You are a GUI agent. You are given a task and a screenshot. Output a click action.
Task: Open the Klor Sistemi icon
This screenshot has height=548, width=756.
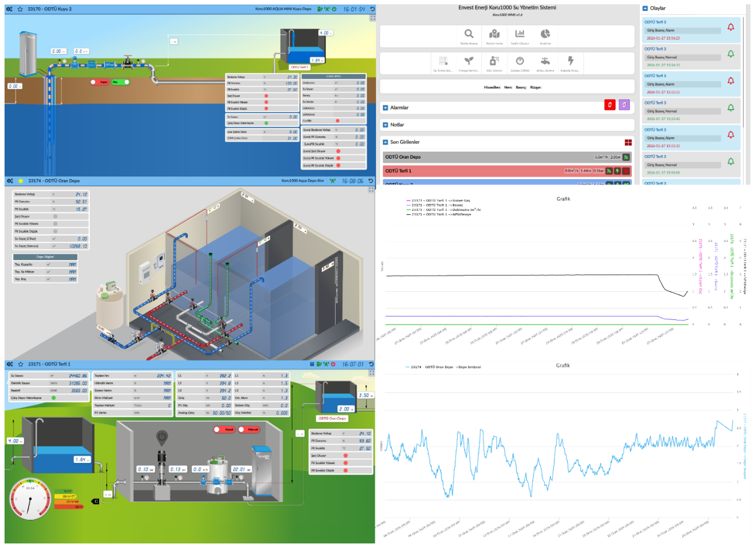click(494, 62)
